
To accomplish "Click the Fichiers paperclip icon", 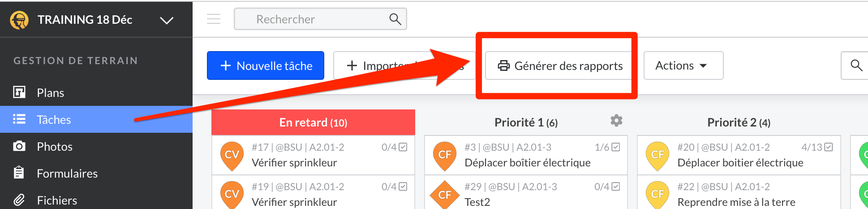I will pos(19,200).
